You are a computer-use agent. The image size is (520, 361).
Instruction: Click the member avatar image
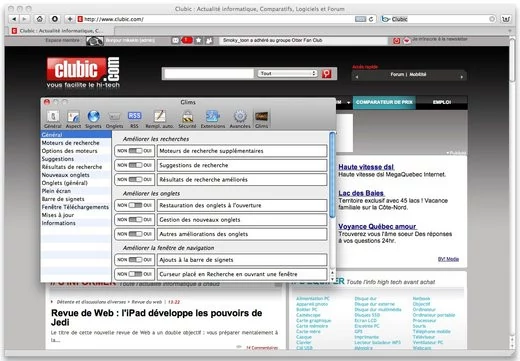click(95, 41)
